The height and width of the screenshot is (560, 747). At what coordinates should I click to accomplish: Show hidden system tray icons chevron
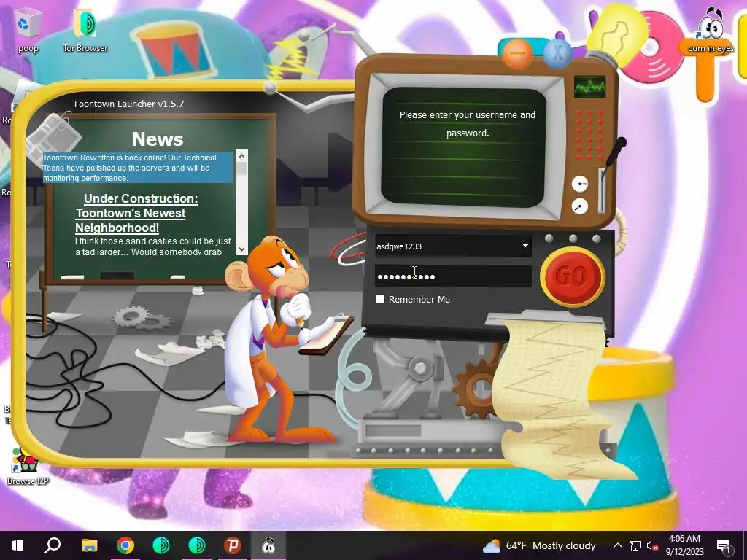617,545
